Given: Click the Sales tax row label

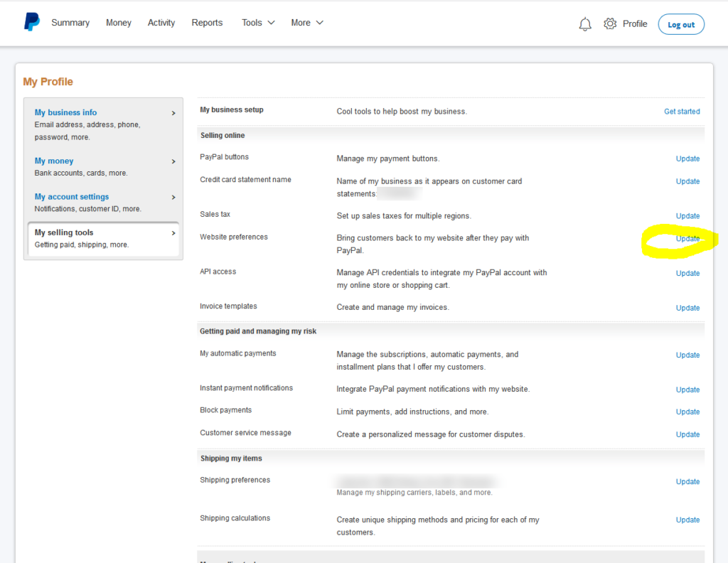Looking at the screenshot, I should (215, 214).
